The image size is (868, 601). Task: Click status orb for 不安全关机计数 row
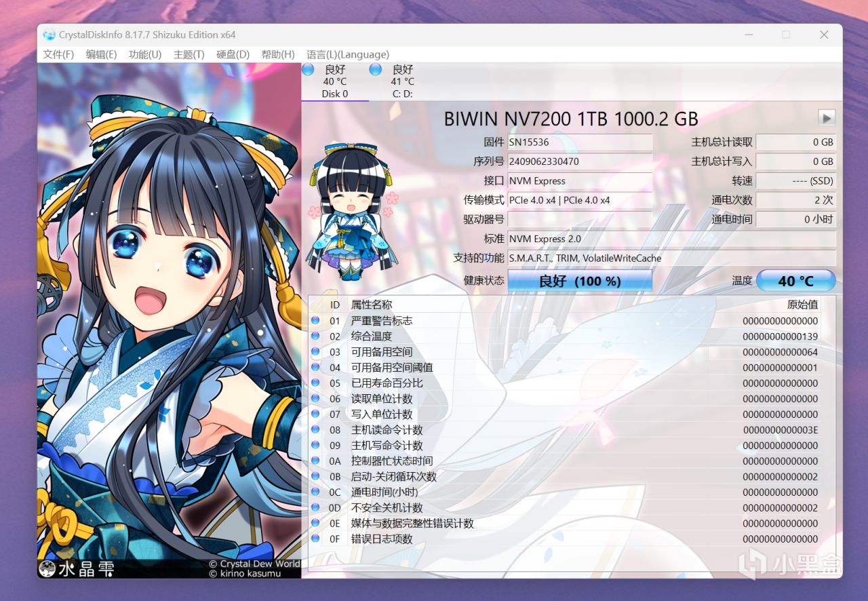(315, 507)
